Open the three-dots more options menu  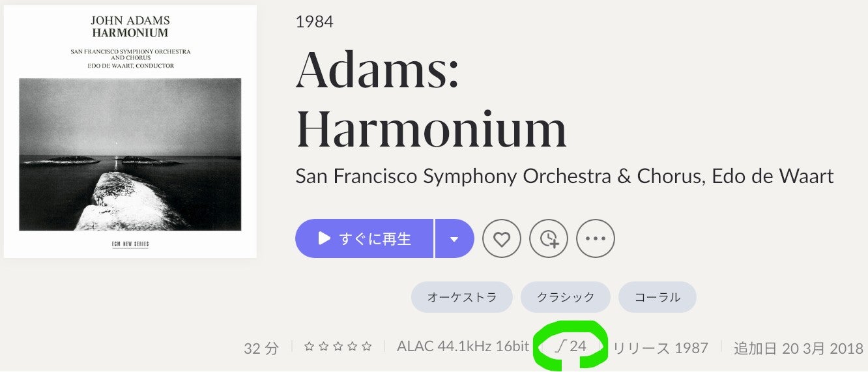coord(596,239)
